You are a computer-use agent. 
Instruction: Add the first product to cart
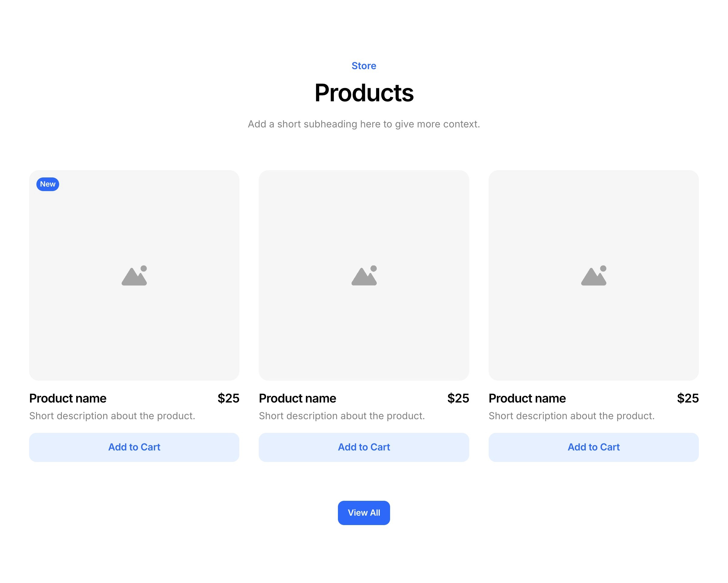[134, 447]
